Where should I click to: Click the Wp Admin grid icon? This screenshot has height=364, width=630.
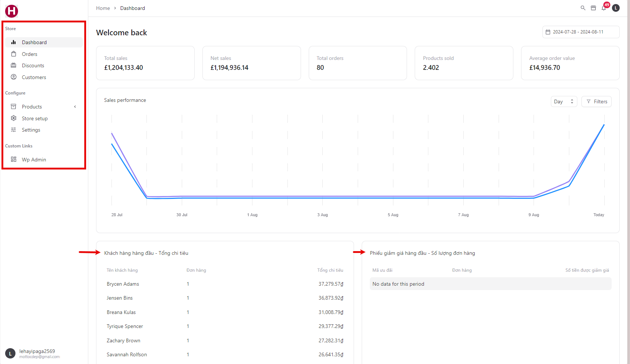point(14,160)
